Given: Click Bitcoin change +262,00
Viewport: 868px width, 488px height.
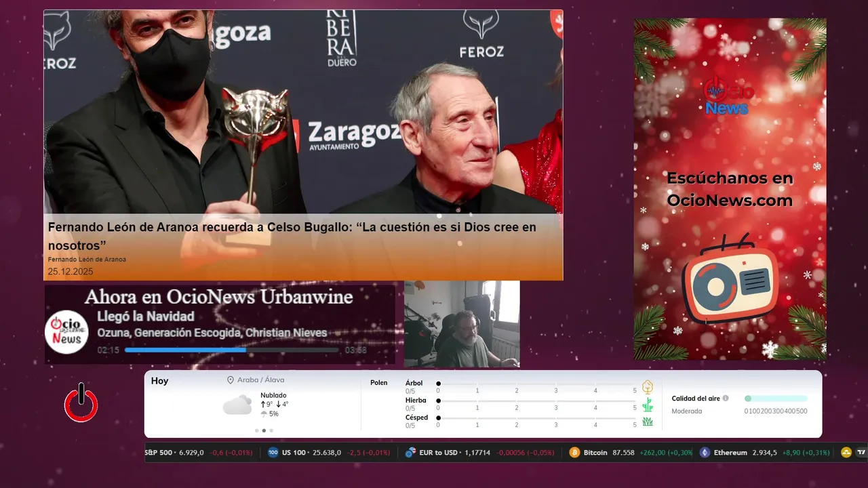Looking at the screenshot, I should click(654, 452).
